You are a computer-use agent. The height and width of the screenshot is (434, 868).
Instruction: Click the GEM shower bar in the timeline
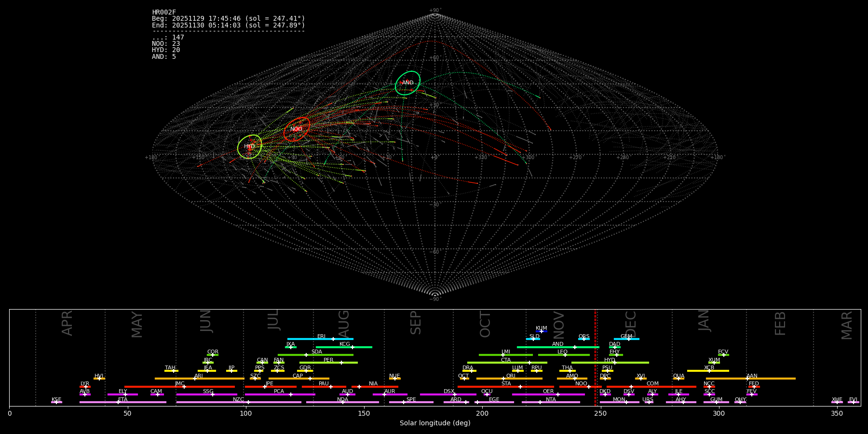pyautogui.click(x=626, y=339)
